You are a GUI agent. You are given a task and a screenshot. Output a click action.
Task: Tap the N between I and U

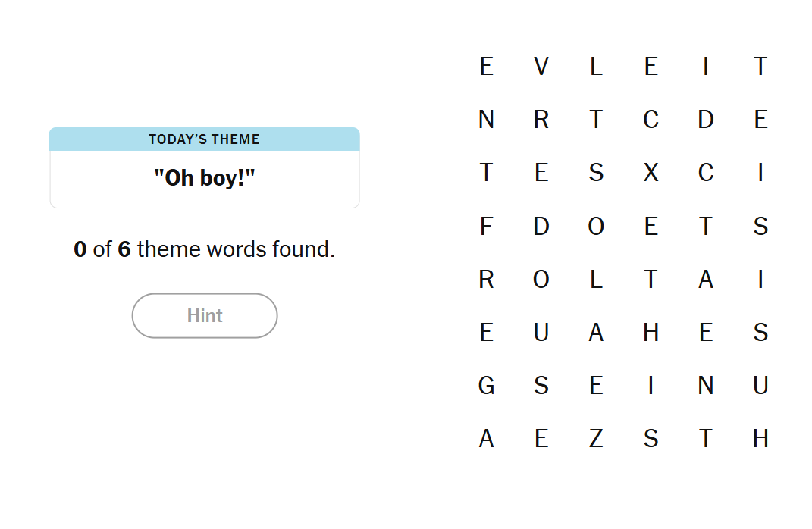click(706, 386)
